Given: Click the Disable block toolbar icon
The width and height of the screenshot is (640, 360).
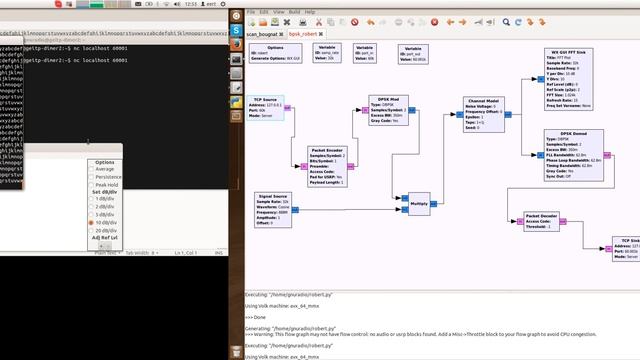Looking at the screenshot, I should (x=490, y=22).
